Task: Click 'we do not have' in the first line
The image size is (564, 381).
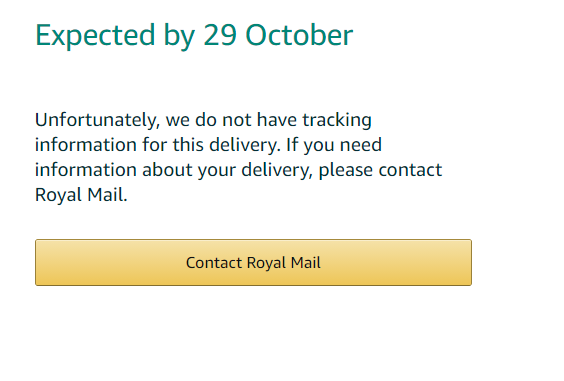Action: click(231, 120)
